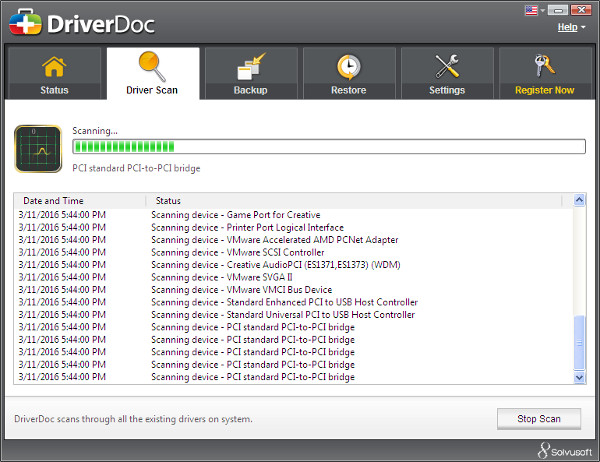Click the Backup folders icon

click(250, 67)
